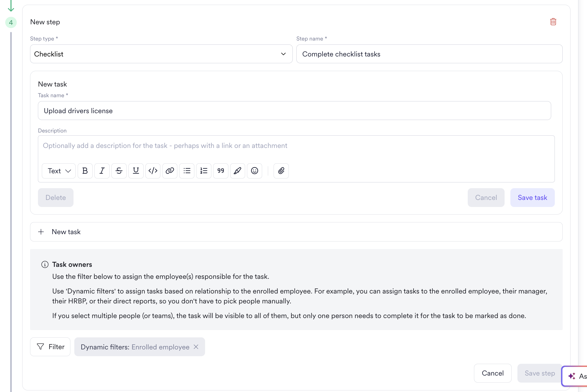The height and width of the screenshot is (392, 587).
Task: Add another New task row
Action: (x=296, y=232)
